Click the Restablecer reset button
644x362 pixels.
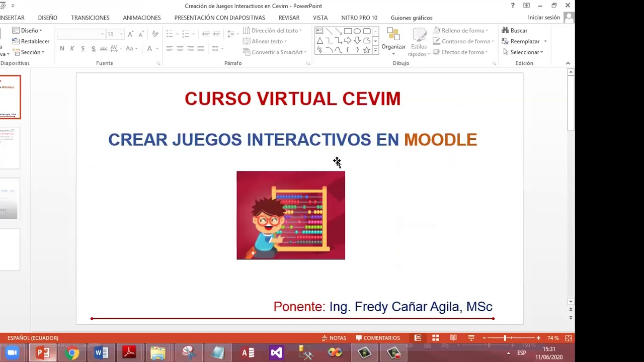(31, 42)
